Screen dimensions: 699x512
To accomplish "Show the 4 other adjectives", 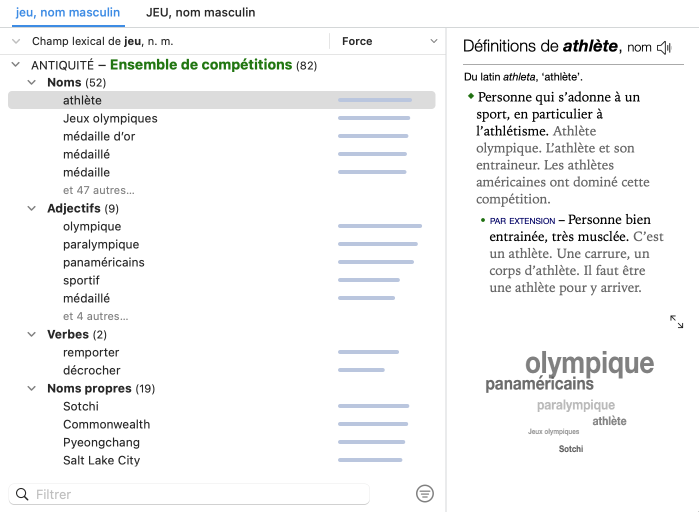I will coord(95,316).
